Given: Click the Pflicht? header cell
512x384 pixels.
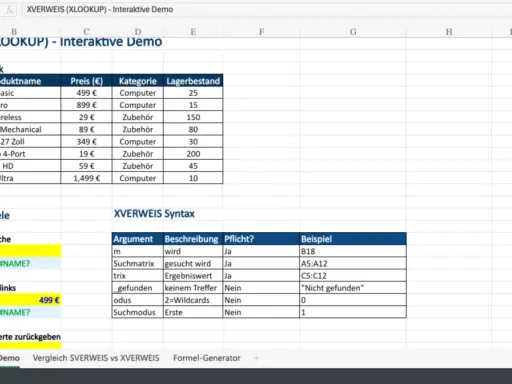Looking at the screenshot, I should (x=261, y=239).
